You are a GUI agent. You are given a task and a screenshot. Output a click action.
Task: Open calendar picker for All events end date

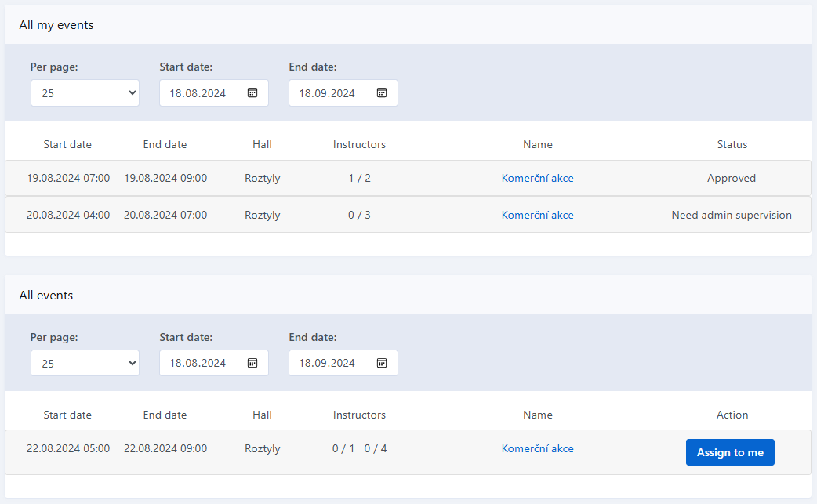pos(382,363)
